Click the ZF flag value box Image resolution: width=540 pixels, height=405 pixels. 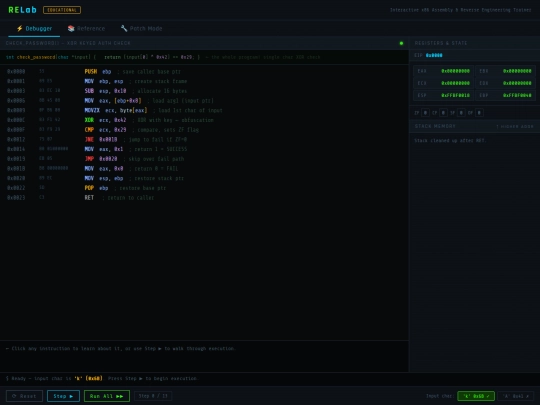point(425,113)
